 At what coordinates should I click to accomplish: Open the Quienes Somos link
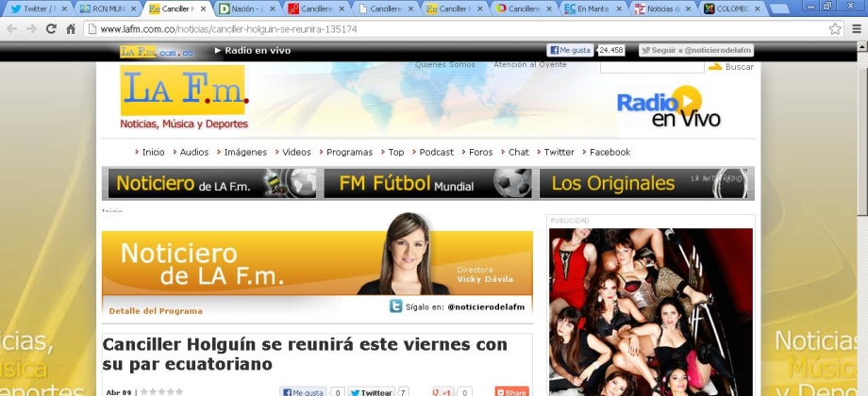coord(445,65)
